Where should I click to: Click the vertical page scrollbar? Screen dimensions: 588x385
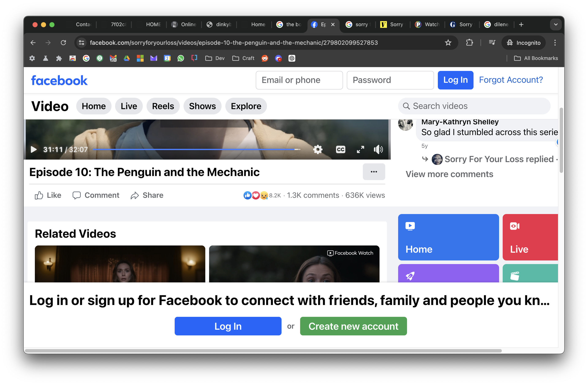[561, 140]
